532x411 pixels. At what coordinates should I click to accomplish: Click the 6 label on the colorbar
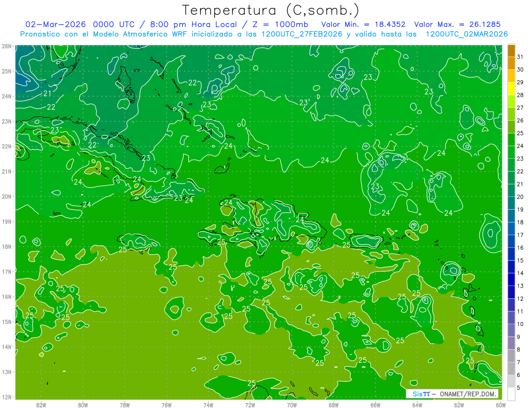point(519,375)
